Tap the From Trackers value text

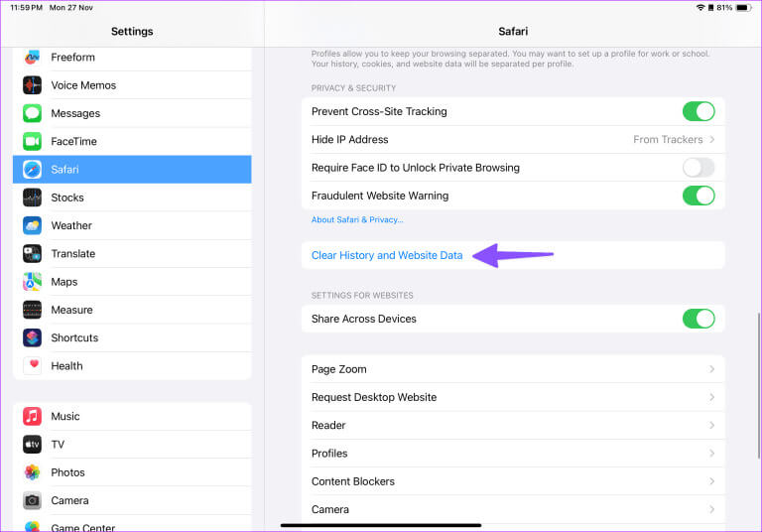(x=668, y=140)
